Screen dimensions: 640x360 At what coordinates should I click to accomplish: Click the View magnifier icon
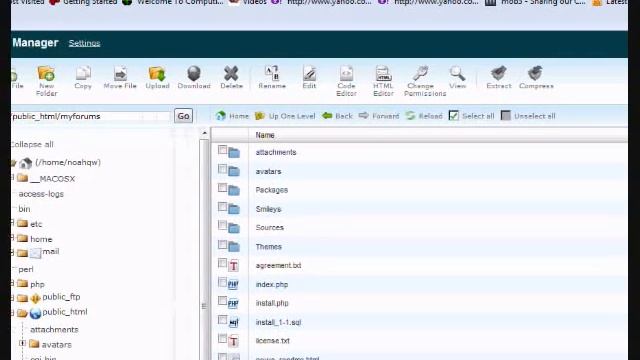458,78
